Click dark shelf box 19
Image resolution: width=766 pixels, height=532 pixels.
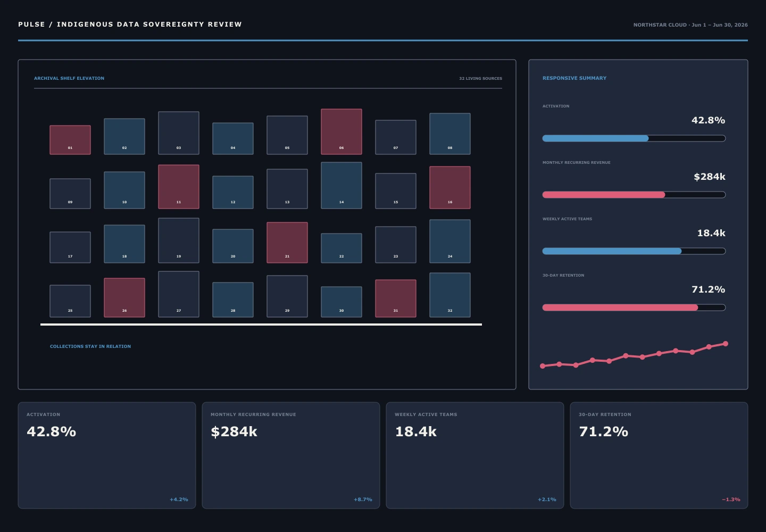[x=179, y=240]
